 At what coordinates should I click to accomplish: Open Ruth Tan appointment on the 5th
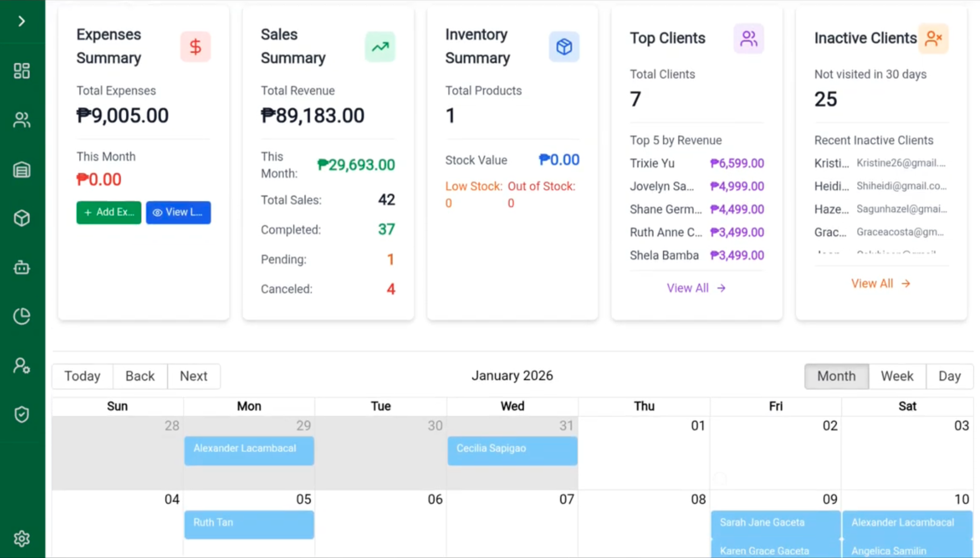pos(249,524)
